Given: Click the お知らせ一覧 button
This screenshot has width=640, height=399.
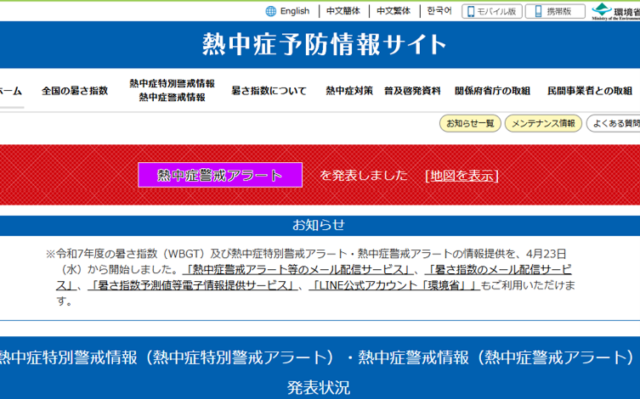Looking at the screenshot, I should [x=470, y=123].
